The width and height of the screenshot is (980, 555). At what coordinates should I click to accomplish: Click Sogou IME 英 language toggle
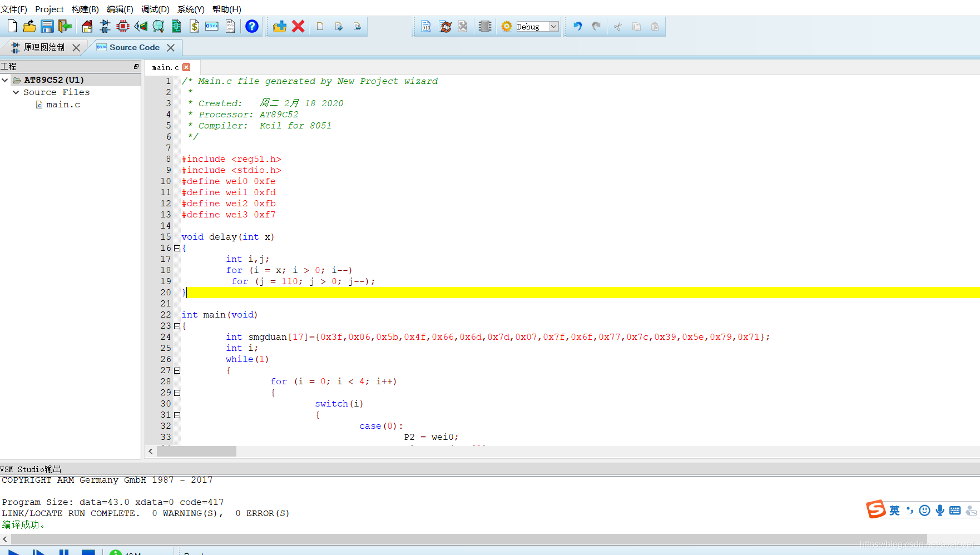(x=894, y=511)
